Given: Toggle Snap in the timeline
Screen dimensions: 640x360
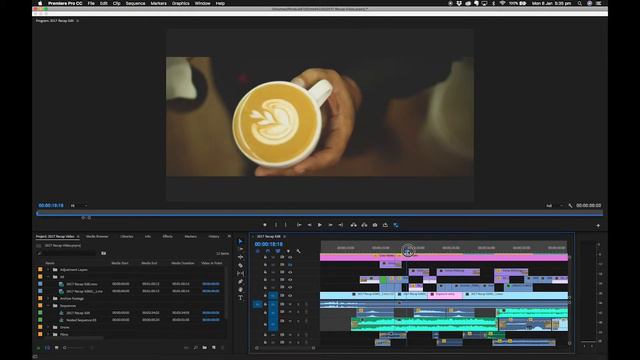Looking at the screenshot, I should 268,251.
